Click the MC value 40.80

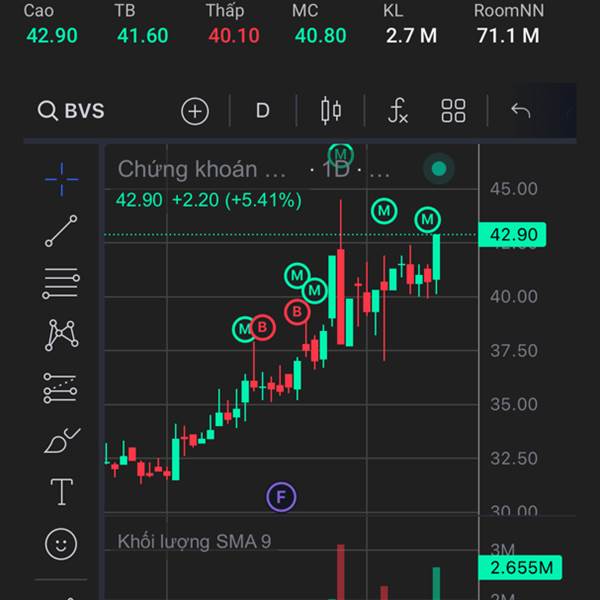coord(320,36)
